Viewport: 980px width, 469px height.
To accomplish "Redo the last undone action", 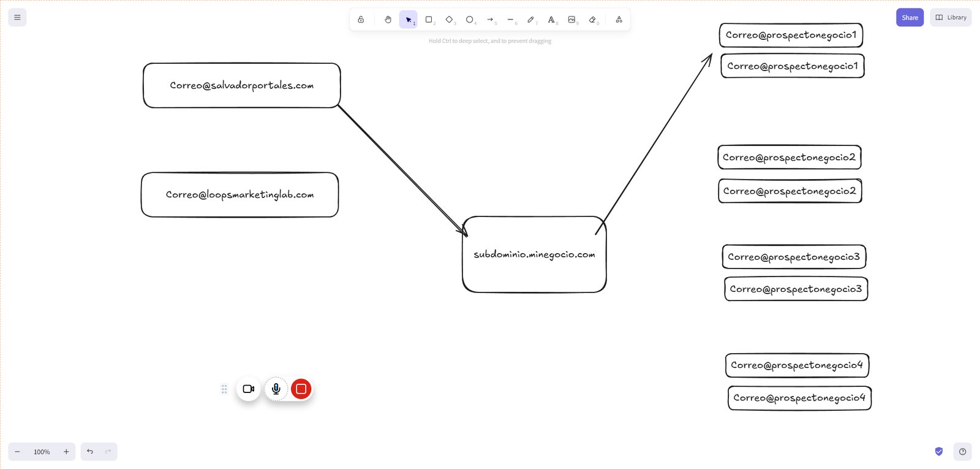I will tap(108, 452).
